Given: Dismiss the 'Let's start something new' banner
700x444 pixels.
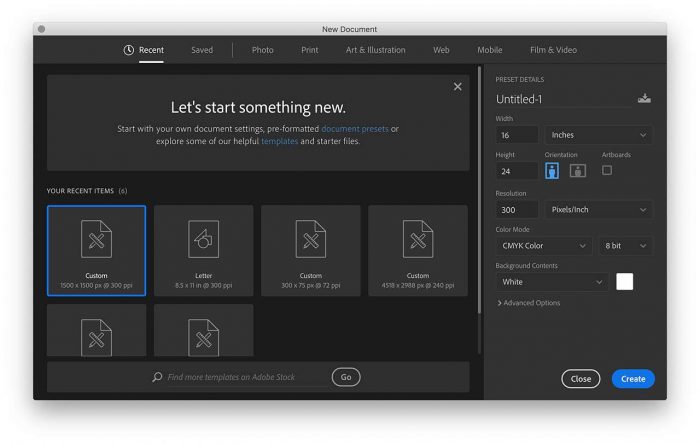Looking at the screenshot, I should coord(458,87).
